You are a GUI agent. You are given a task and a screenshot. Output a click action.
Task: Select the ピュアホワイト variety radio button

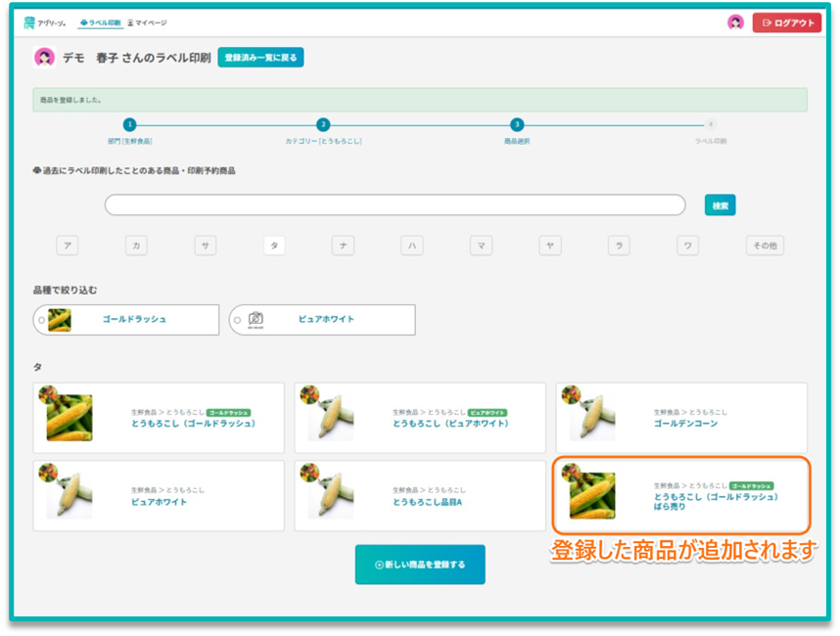click(x=237, y=320)
